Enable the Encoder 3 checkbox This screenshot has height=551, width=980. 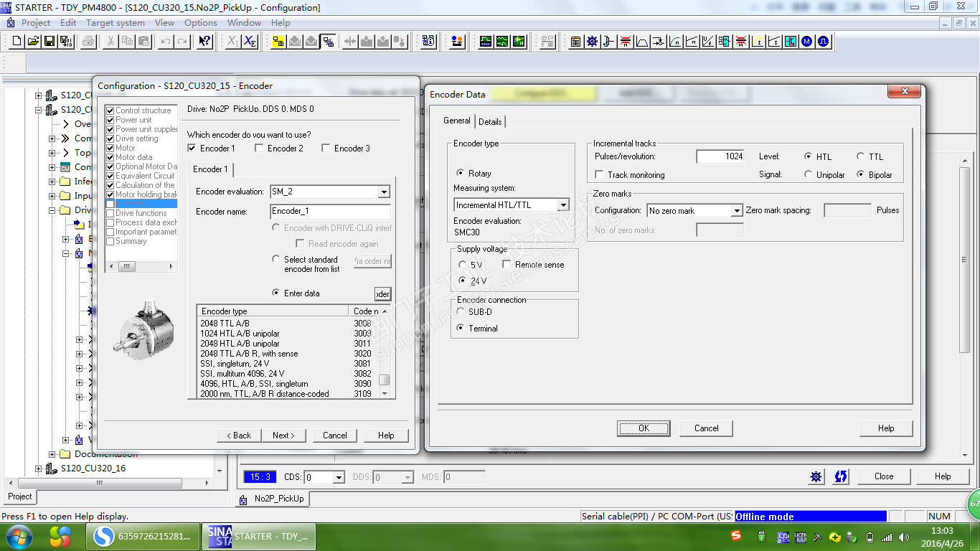(x=326, y=149)
